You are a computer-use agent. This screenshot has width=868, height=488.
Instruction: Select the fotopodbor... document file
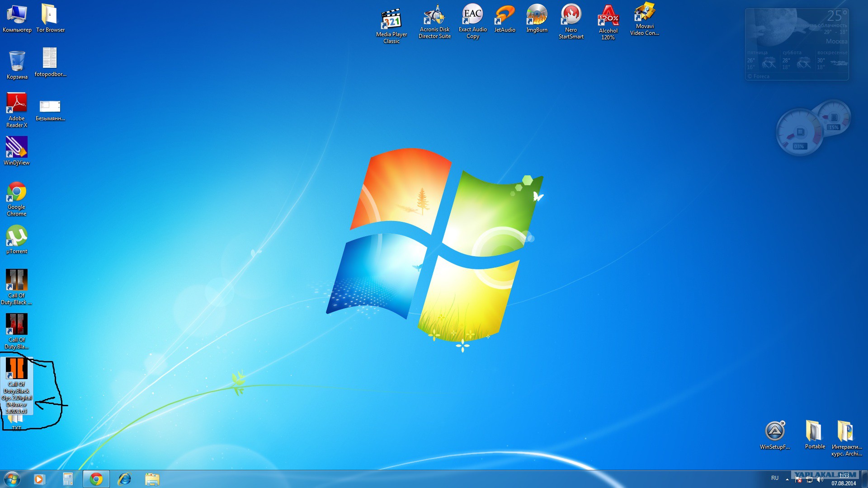(50, 62)
